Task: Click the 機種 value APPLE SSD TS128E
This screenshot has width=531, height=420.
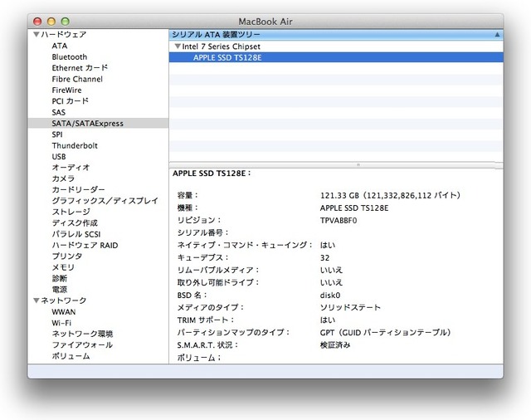Action: tap(354, 208)
